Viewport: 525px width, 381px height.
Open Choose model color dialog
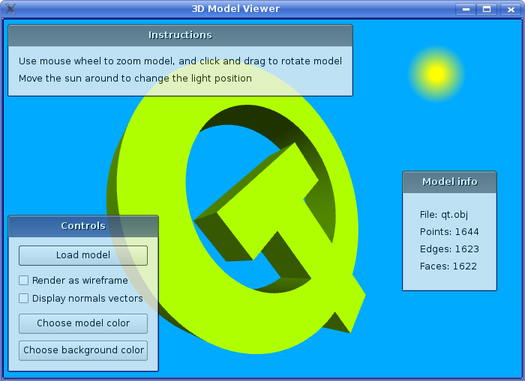[83, 323]
